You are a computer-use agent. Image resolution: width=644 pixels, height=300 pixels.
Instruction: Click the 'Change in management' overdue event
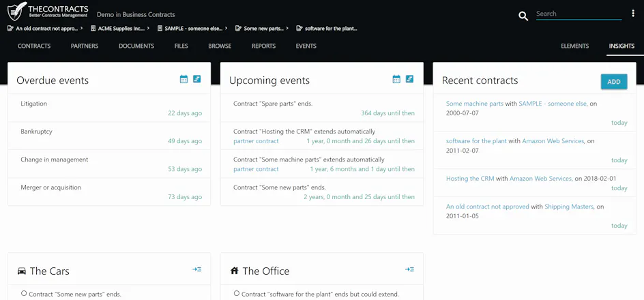click(54, 160)
